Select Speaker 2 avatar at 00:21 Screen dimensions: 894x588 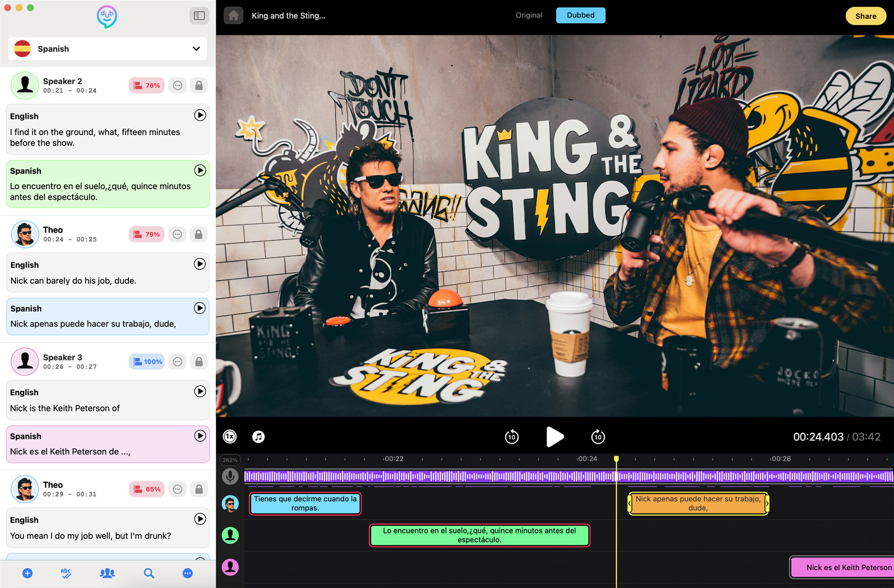click(24, 85)
